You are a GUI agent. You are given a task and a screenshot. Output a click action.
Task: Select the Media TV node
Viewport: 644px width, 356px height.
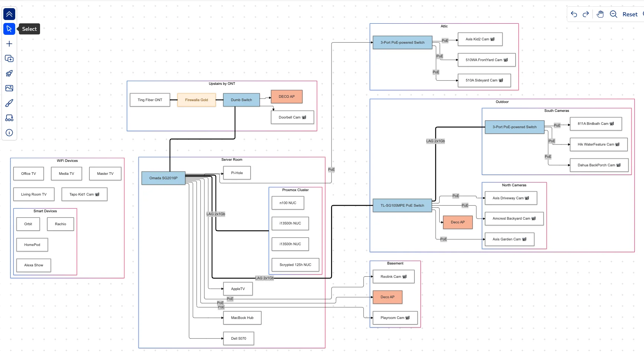[x=66, y=174]
